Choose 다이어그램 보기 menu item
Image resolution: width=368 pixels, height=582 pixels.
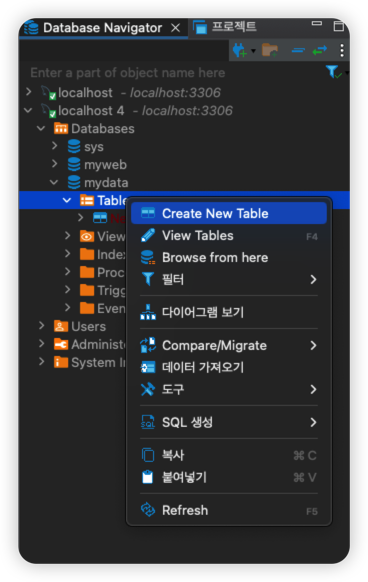tap(229, 312)
